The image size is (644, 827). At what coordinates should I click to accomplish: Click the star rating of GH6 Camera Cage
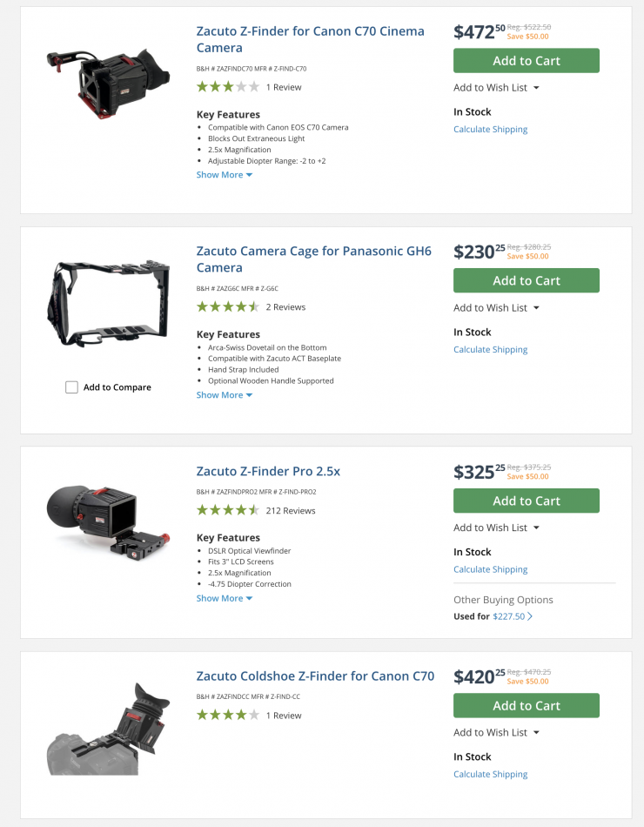coord(228,307)
